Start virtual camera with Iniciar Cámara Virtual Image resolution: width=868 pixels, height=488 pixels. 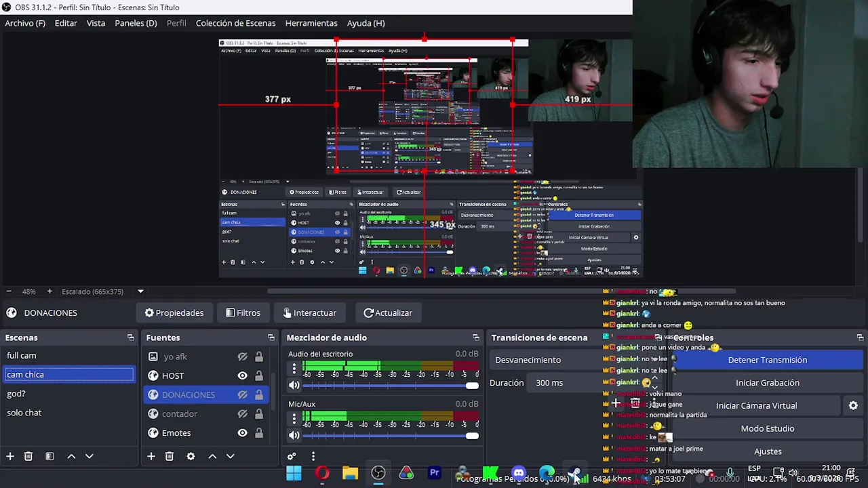tap(756, 405)
